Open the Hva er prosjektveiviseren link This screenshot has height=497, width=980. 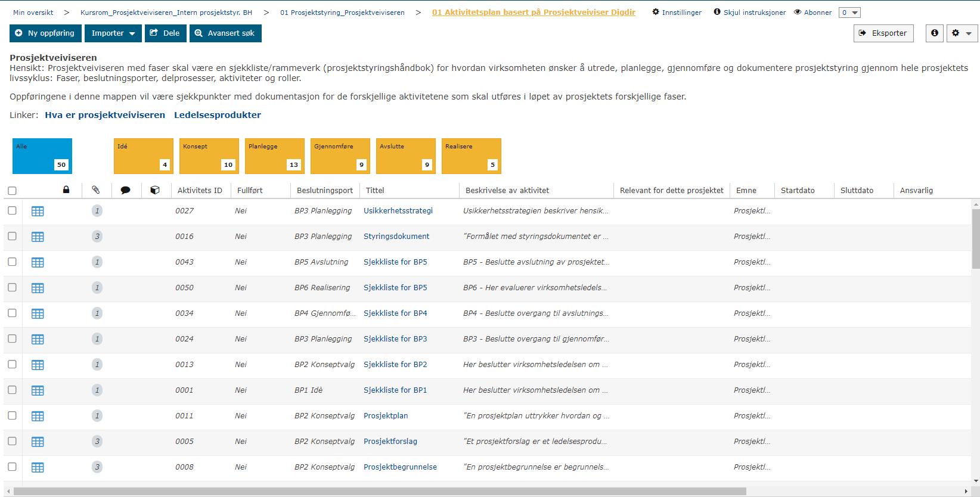pos(105,115)
